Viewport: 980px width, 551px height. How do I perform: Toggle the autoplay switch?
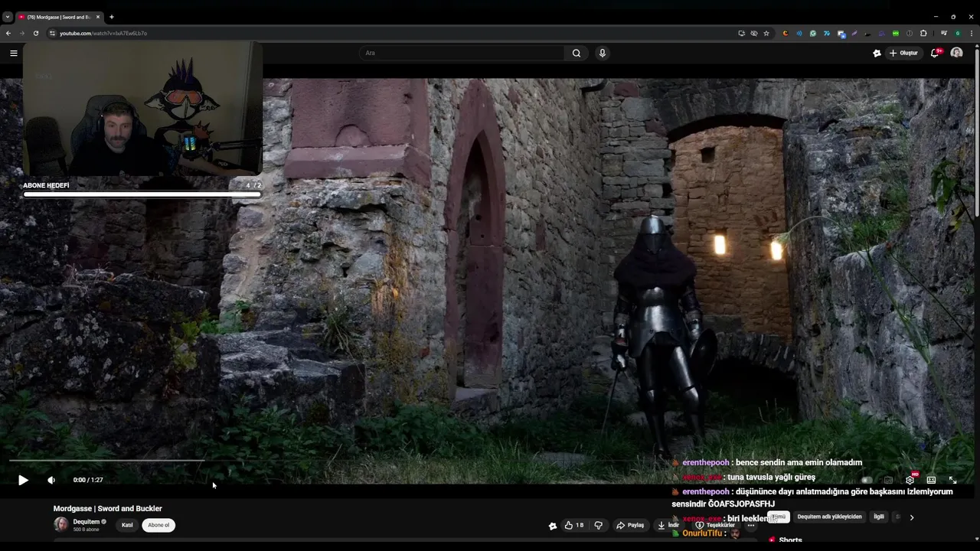pos(867,480)
